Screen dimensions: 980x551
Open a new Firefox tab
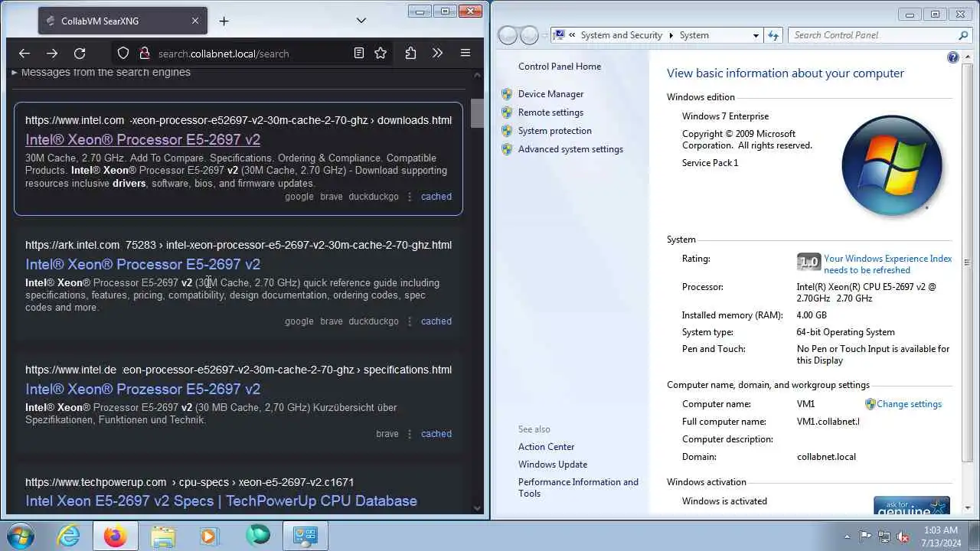[x=224, y=21]
